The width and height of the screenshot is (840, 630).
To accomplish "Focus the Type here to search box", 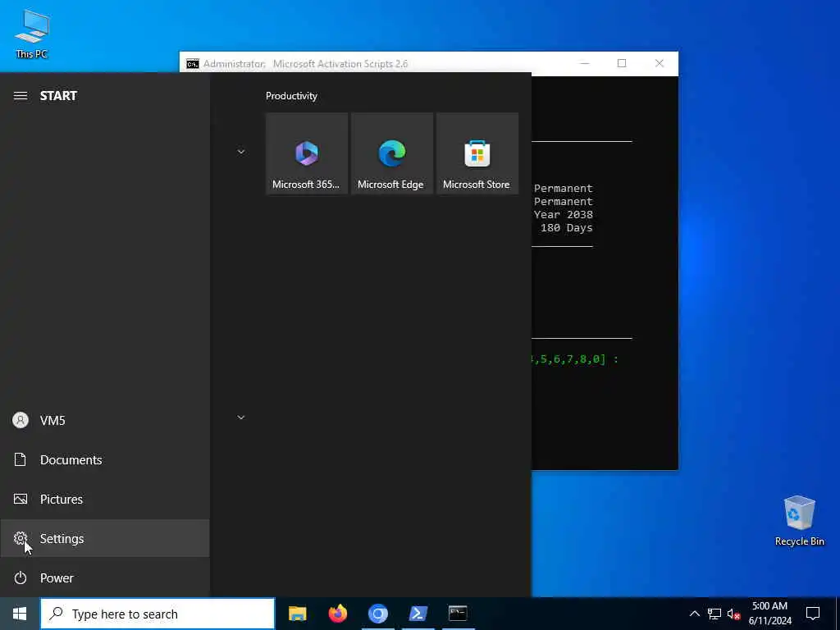I will tap(157, 614).
